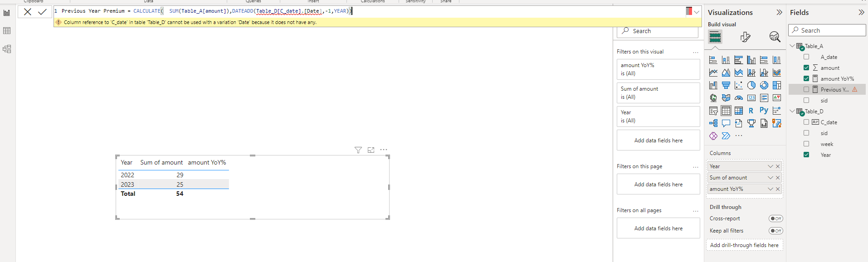The width and height of the screenshot is (868, 262).
Task: Choose the R script visual
Action: (x=751, y=111)
